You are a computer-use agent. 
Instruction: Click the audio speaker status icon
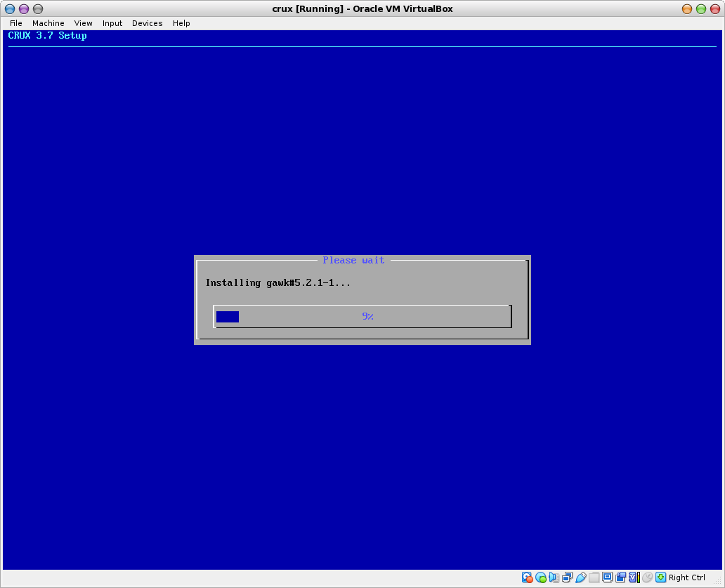coord(554,577)
